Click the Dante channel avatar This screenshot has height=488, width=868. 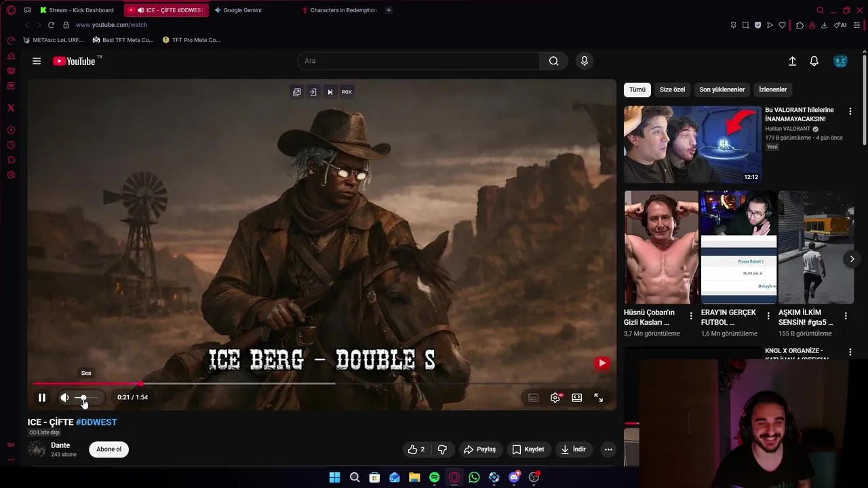[x=37, y=449]
